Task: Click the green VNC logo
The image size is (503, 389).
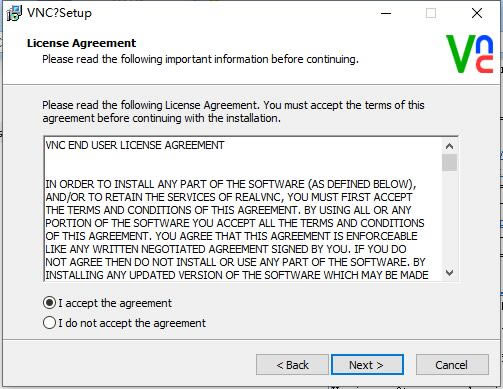Action: pyautogui.click(x=470, y=54)
